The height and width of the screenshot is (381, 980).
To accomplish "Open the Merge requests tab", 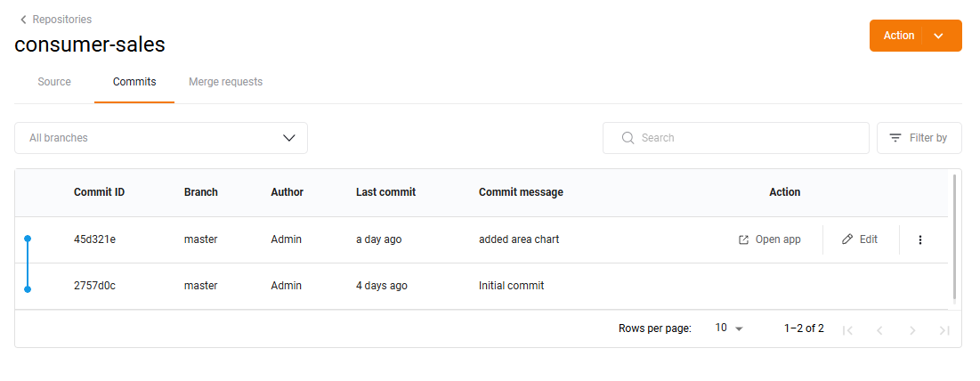I will tap(225, 82).
